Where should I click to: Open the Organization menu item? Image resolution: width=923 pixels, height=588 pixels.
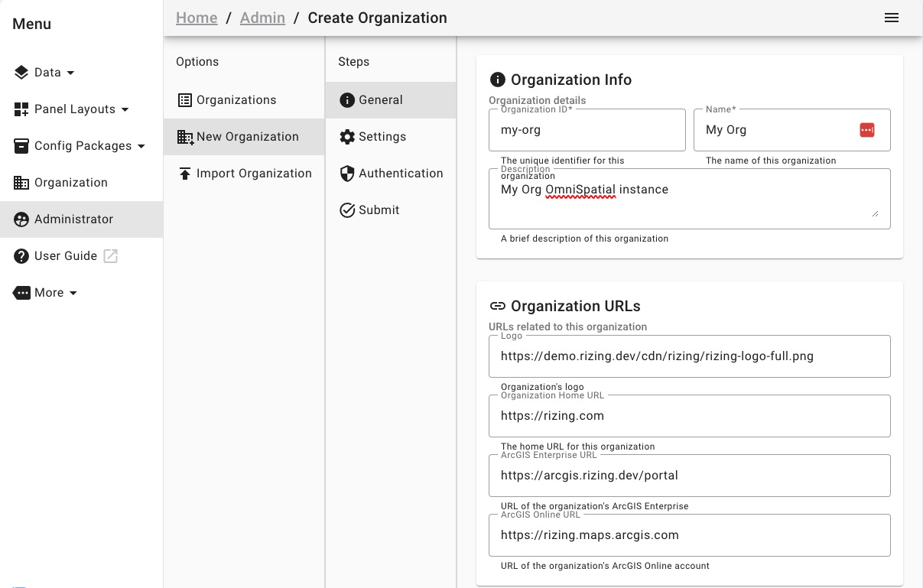(x=70, y=183)
